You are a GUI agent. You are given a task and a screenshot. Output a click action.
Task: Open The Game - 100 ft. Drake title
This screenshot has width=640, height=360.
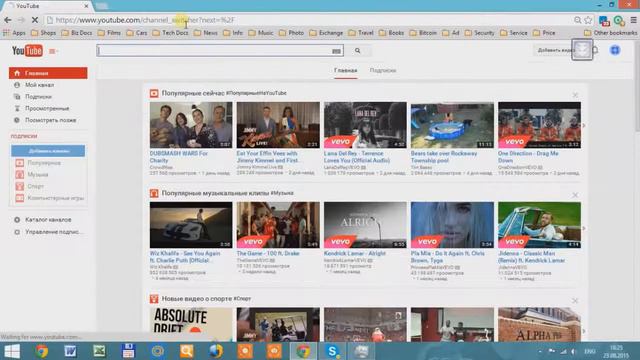[x=268, y=253]
